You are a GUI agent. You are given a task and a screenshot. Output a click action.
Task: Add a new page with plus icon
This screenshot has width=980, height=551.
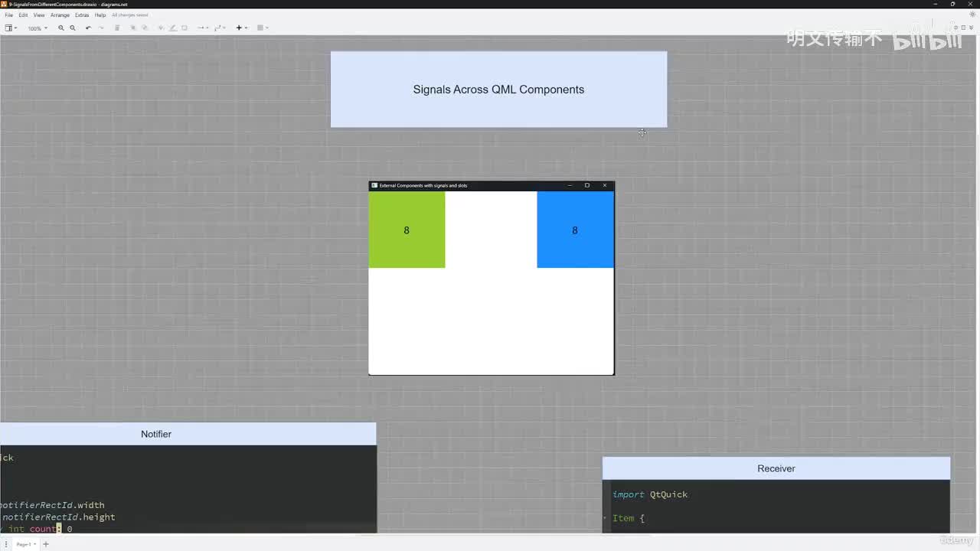tap(45, 544)
